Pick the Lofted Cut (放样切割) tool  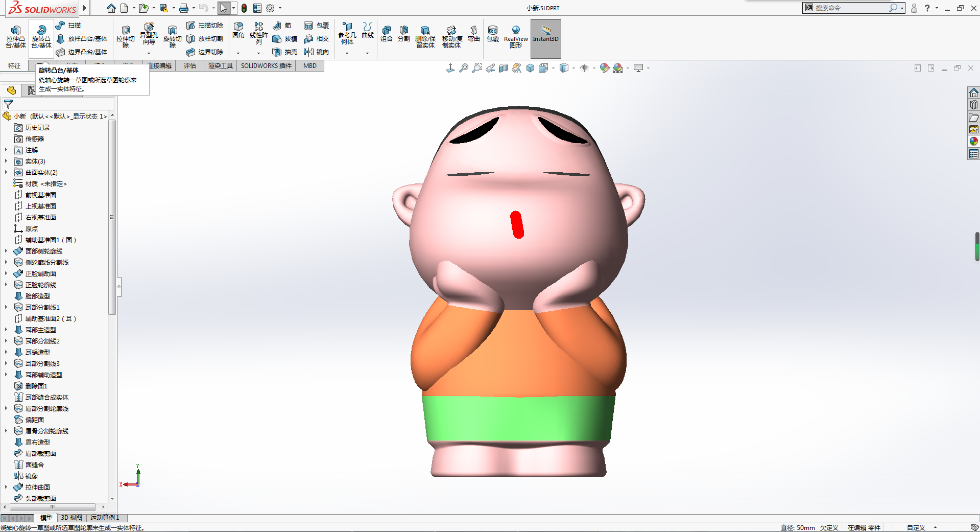click(204, 38)
